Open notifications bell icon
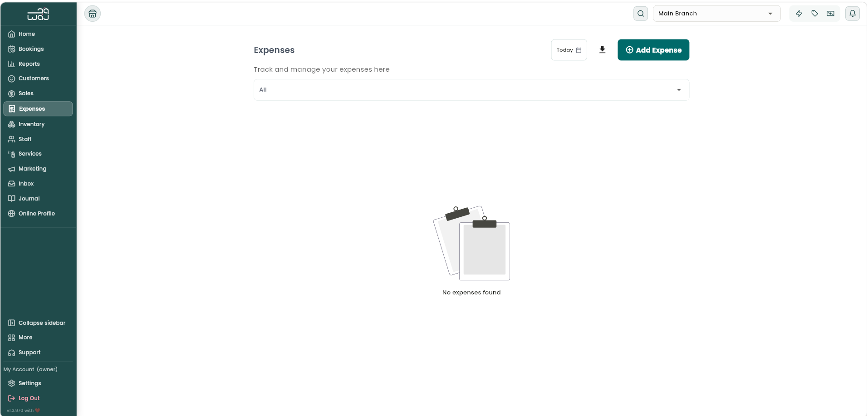This screenshot has height=416, width=868. [x=853, y=14]
